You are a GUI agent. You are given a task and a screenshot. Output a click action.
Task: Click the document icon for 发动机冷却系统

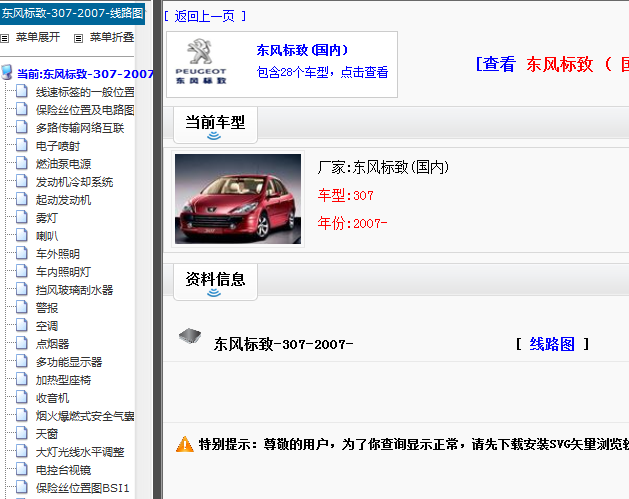coord(22,181)
